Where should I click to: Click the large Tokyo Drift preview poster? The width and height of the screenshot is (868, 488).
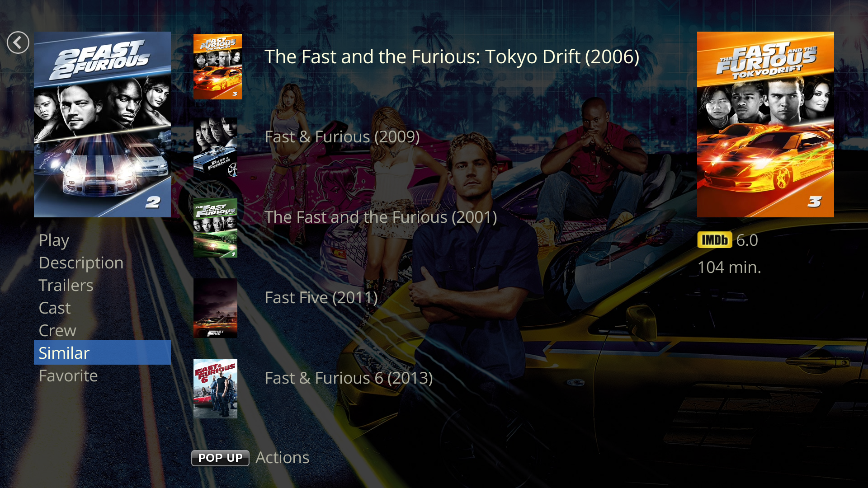coord(765,124)
